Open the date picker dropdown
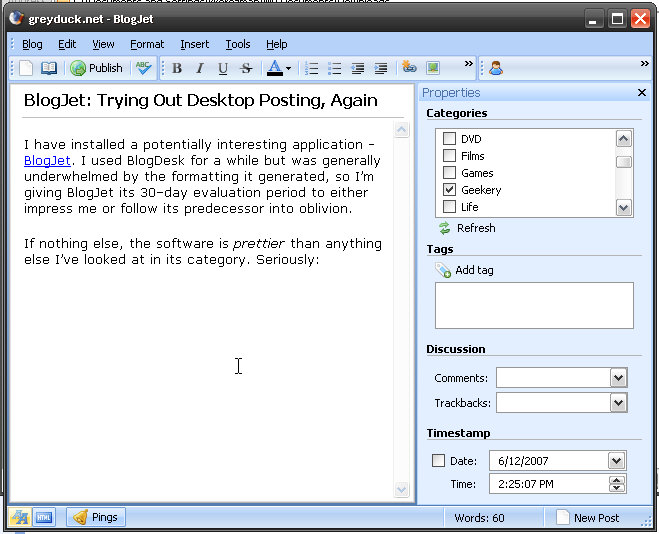Screen dimensions: 659x534 click(x=617, y=461)
